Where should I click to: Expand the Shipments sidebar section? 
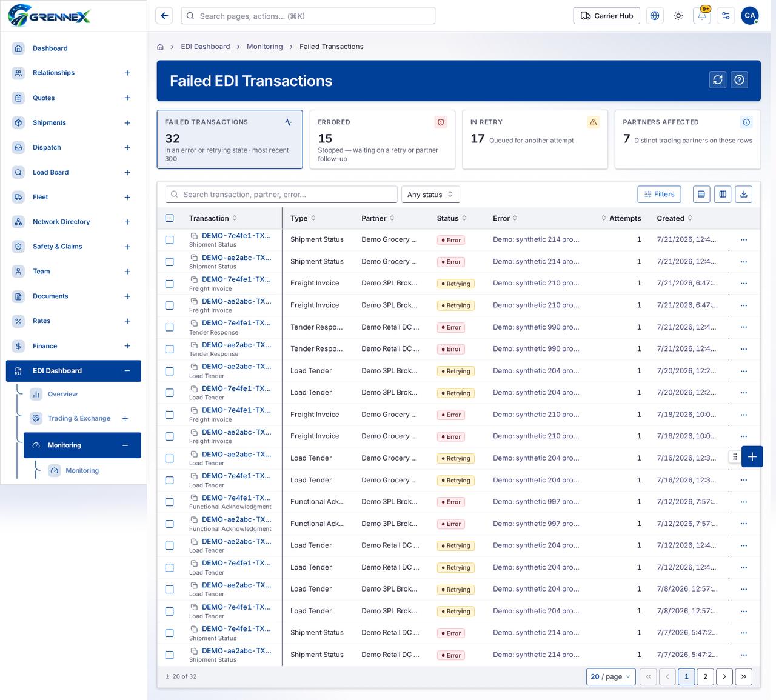click(x=127, y=123)
